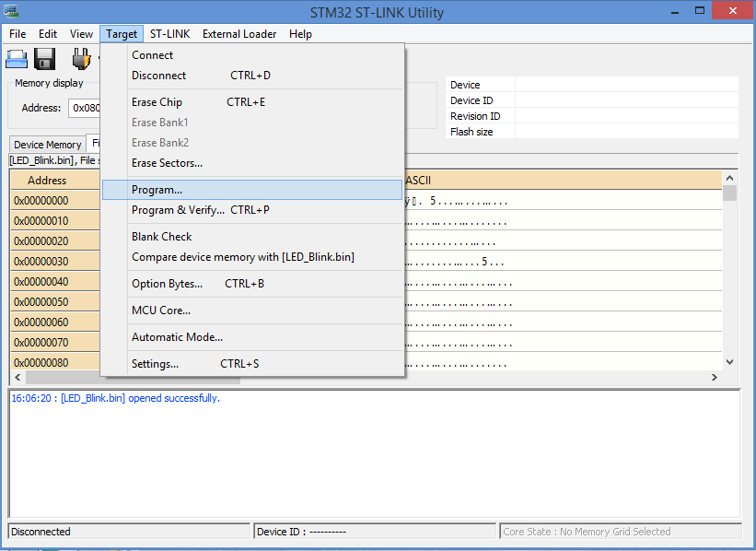Viewport: 756px width, 551px height.
Task: Close the ST-LINK Utility window
Action: 733,11
